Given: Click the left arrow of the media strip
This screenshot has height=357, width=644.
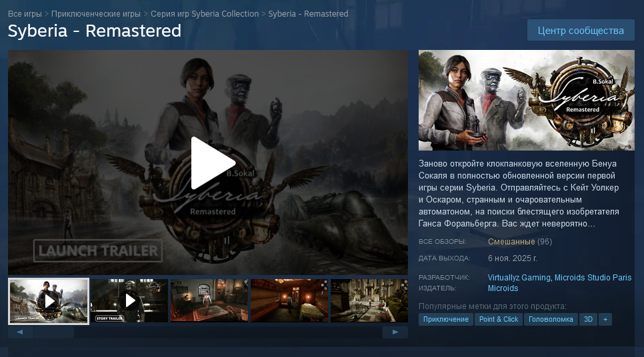Looking at the screenshot, I should click(x=21, y=332).
